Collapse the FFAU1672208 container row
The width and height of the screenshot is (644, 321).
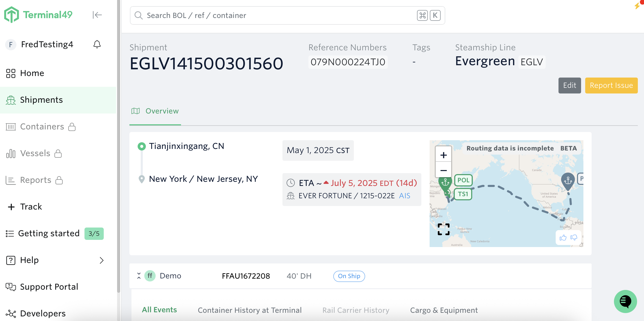click(x=139, y=276)
